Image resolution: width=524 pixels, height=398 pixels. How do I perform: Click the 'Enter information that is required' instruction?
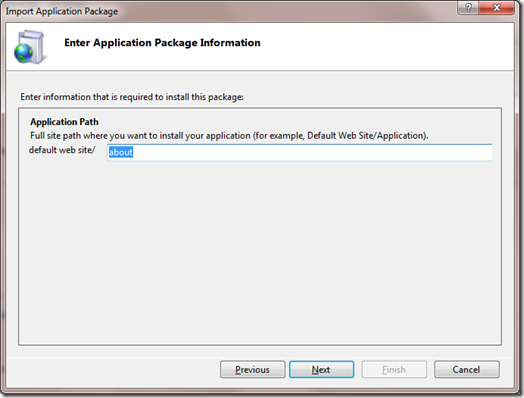point(132,97)
